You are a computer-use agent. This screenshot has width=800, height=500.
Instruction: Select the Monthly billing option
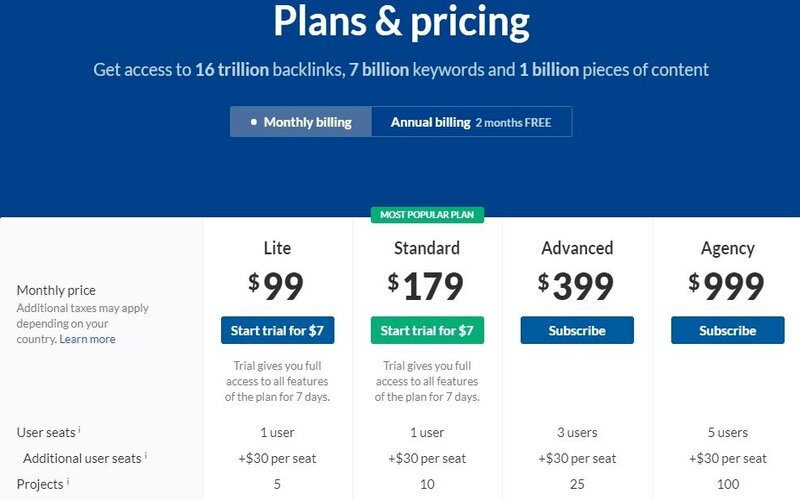[x=300, y=122]
